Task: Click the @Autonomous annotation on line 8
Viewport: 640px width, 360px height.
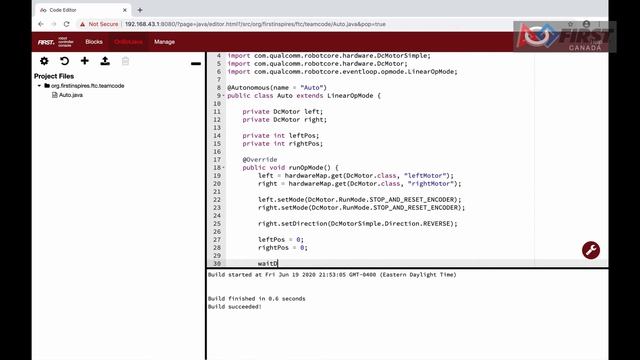Action: [x=277, y=88]
